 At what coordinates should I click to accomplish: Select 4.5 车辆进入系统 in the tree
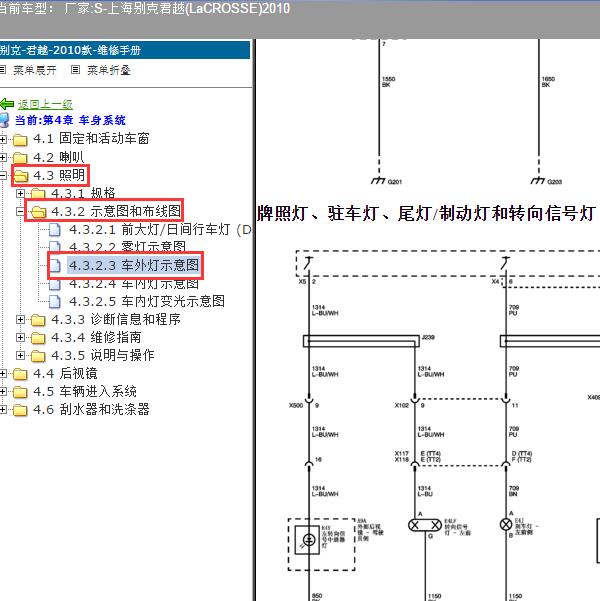(85, 391)
